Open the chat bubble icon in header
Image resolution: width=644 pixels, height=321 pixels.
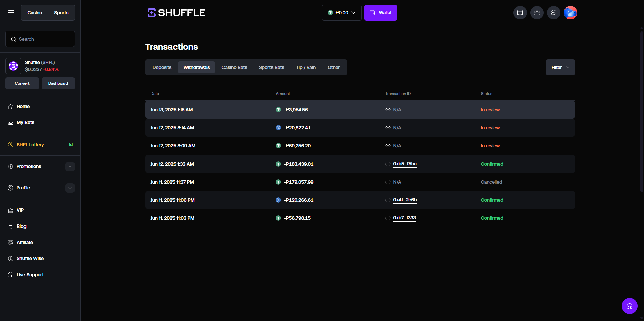[553, 13]
